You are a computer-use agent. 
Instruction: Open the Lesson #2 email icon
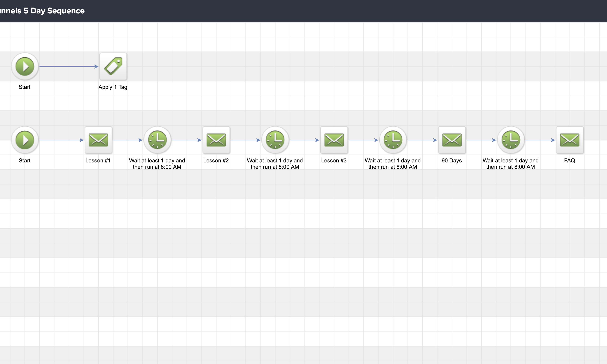216,140
